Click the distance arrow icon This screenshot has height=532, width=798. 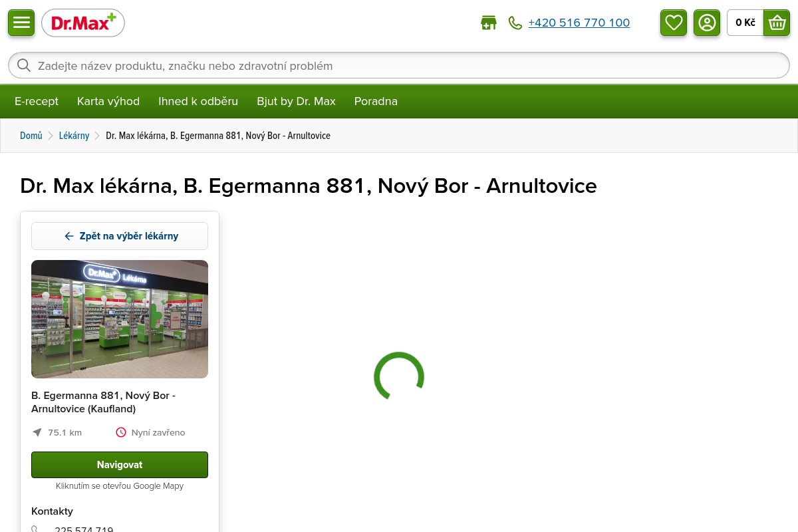coord(37,432)
